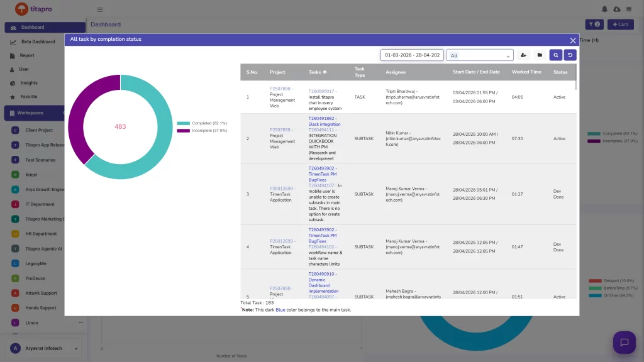Select the HR Department workspace

(41, 234)
